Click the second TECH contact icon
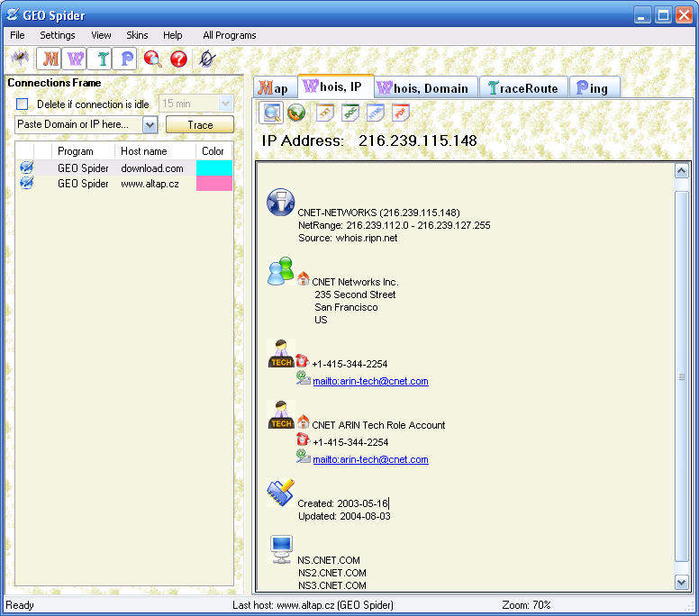Screen dimensions: 699x616 pyautogui.click(x=281, y=414)
